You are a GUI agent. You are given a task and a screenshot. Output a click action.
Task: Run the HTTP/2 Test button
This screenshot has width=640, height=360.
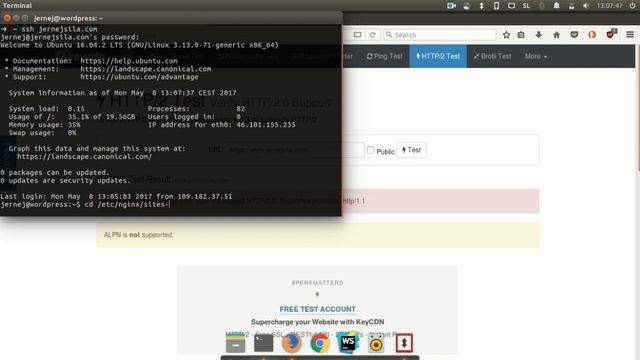pyautogui.click(x=411, y=150)
